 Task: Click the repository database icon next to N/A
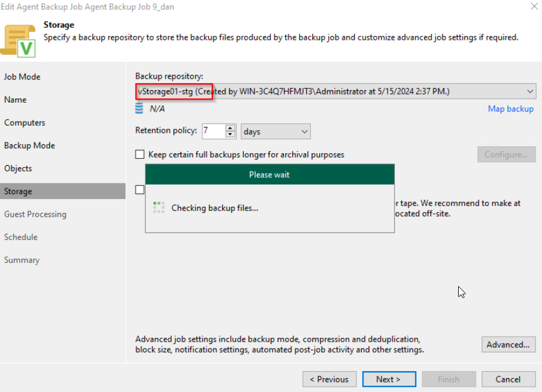pos(139,109)
